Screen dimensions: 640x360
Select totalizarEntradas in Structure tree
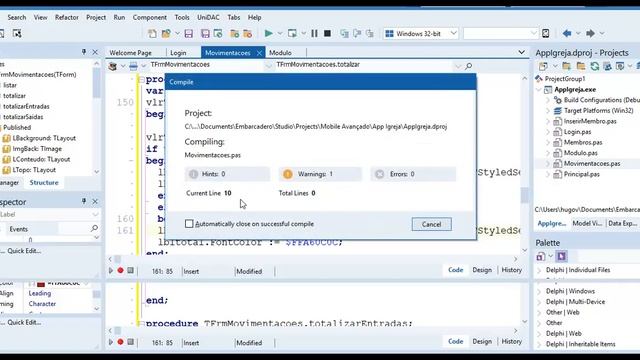click(27, 106)
